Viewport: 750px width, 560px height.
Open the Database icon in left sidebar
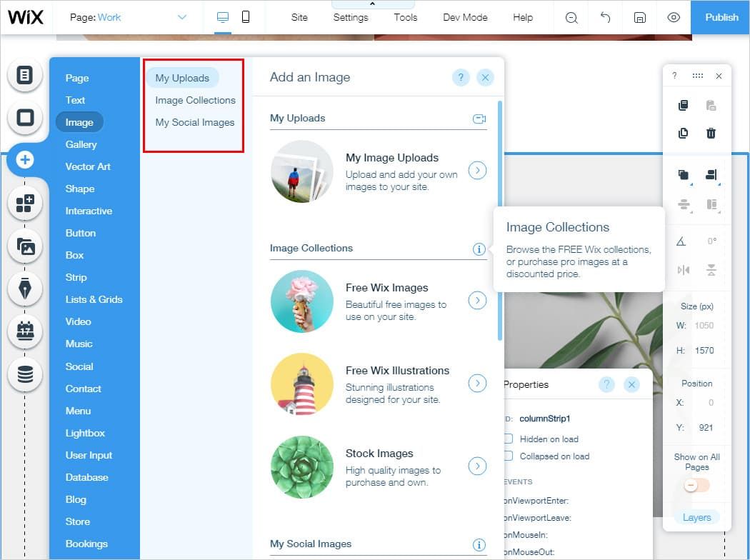(x=25, y=374)
